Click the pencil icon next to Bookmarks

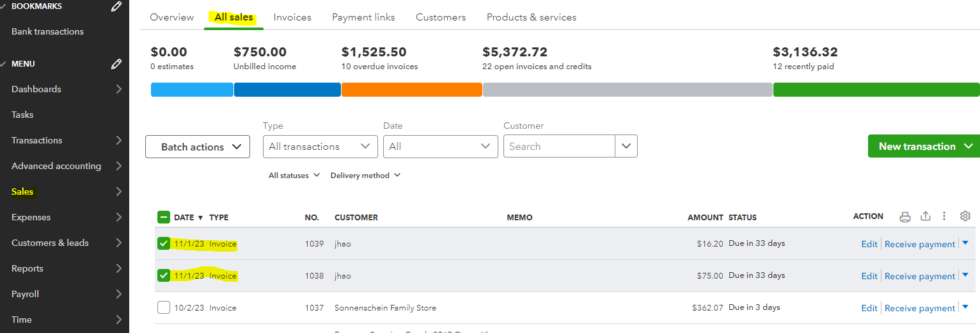116,6
